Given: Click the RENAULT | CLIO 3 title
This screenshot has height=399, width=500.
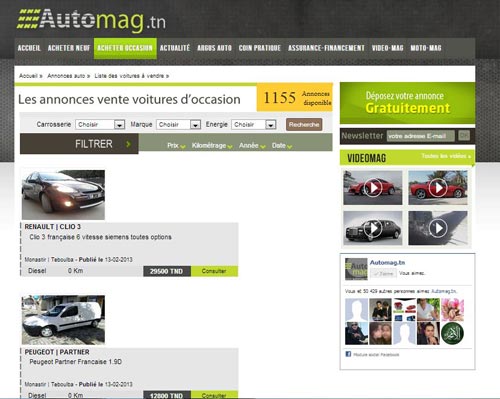Looking at the screenshot, I should 53,227.
